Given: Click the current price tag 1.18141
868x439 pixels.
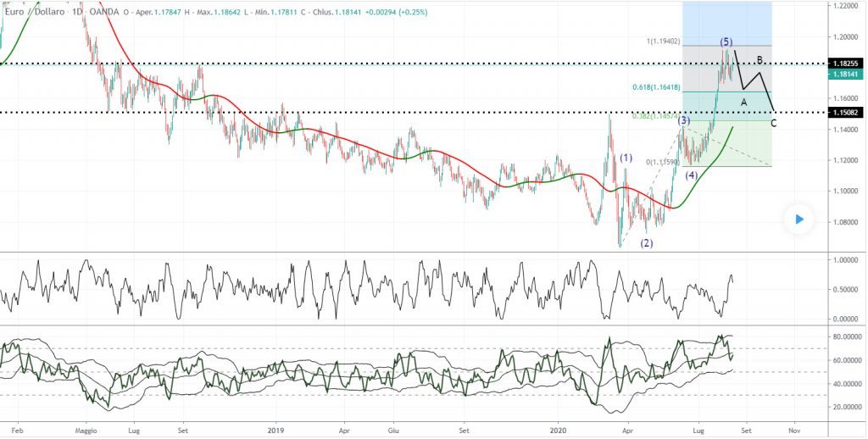Looking at the screenshot, I should (x=847, y=75).
